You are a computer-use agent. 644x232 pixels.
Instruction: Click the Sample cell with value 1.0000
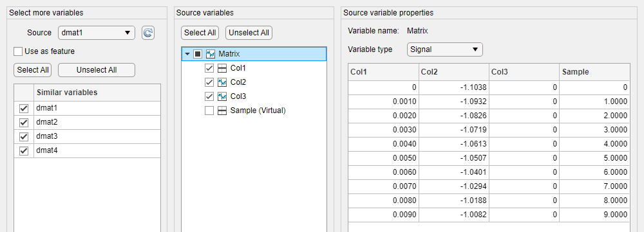(x=594, y=102)
